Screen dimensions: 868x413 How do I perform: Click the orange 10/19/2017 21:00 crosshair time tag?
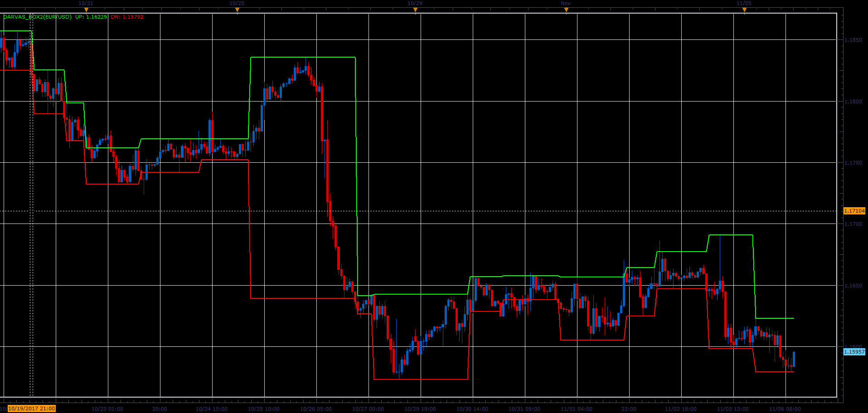(x=32, y=408)
